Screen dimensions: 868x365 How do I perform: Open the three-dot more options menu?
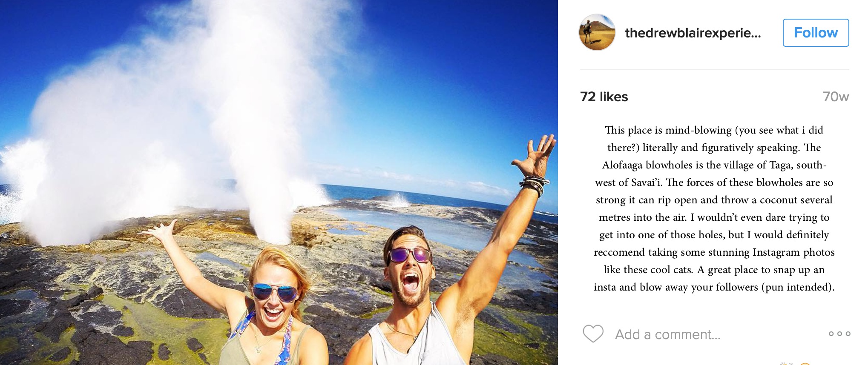pos(839,334)
